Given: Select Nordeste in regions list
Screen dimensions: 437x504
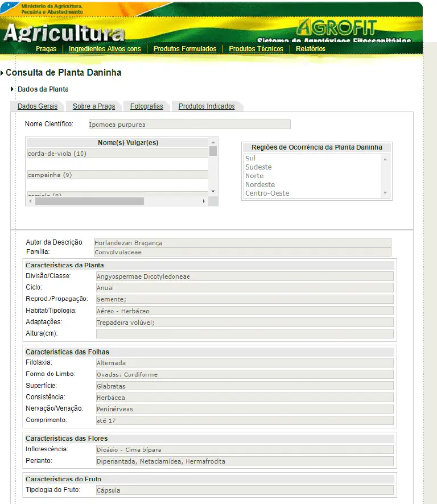Looking at the screenshot, I should click(x=260, y=184).
